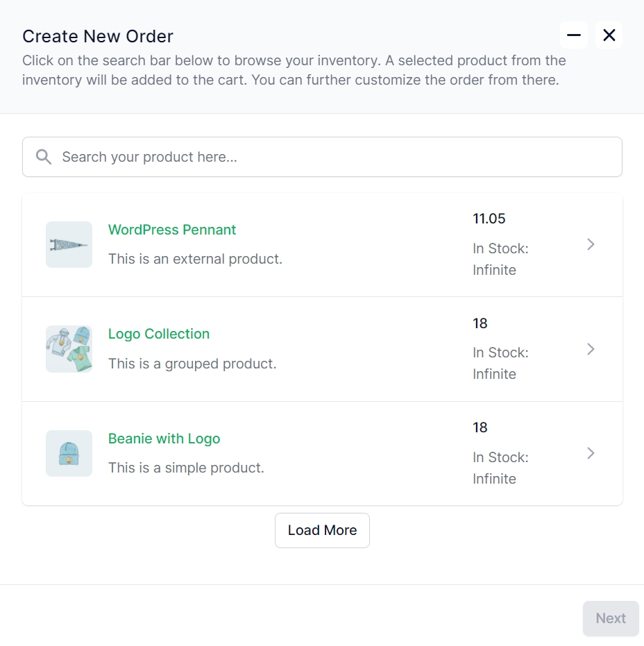The image size is (644, 646).
Task: Click the external product description text
Action: pyautogui.click(x=195, y=259)
